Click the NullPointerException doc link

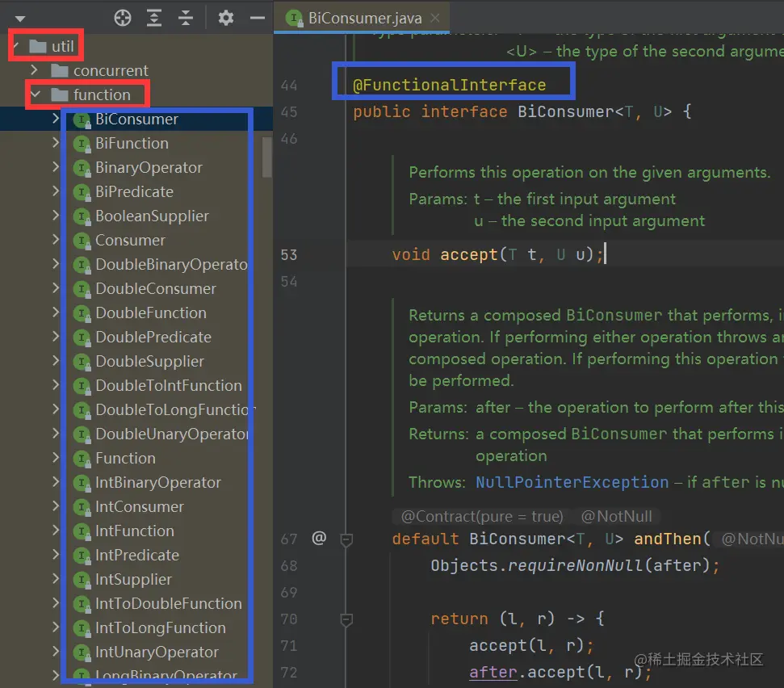click(x=572, y=482)
